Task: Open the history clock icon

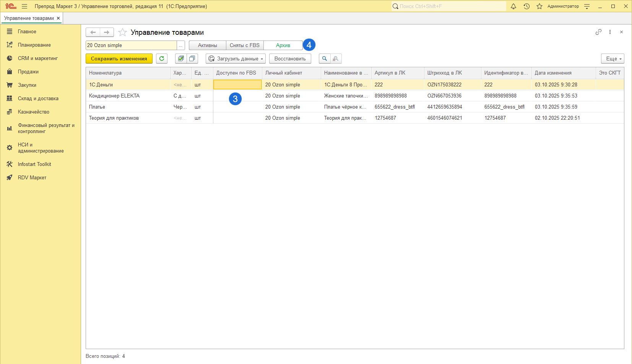Action: (x=526, y=6)
